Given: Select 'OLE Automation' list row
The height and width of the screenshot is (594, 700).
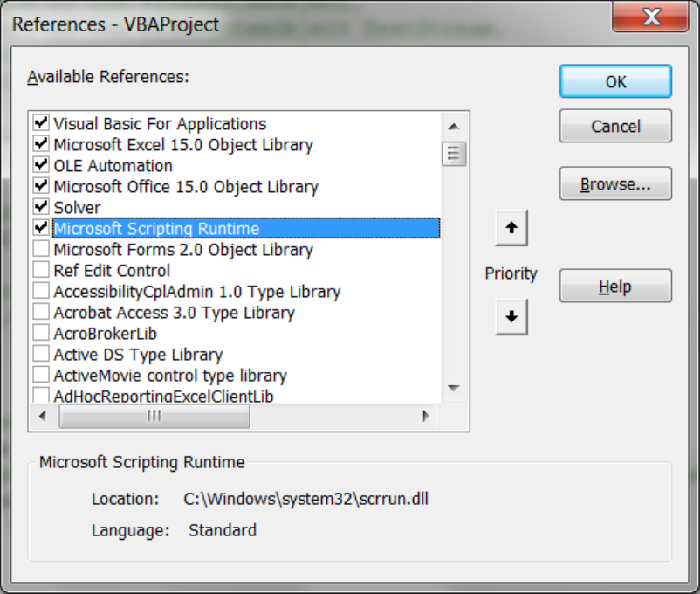Looking at the screenshot, I should point(246,165).
